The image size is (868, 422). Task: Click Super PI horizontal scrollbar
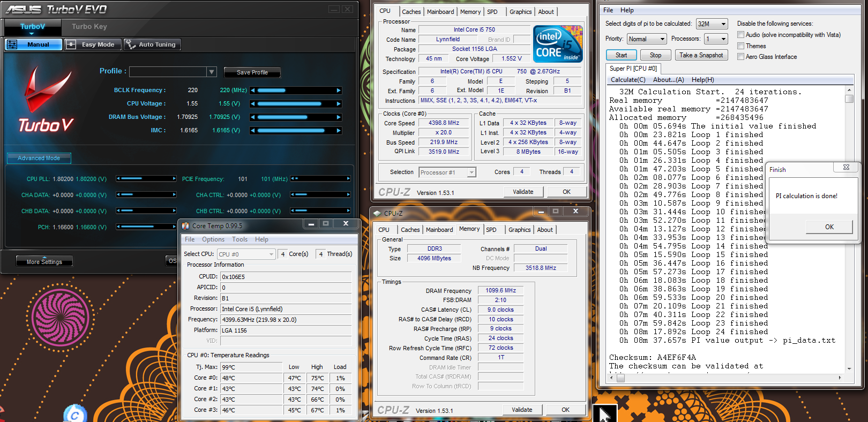(727, 378)
